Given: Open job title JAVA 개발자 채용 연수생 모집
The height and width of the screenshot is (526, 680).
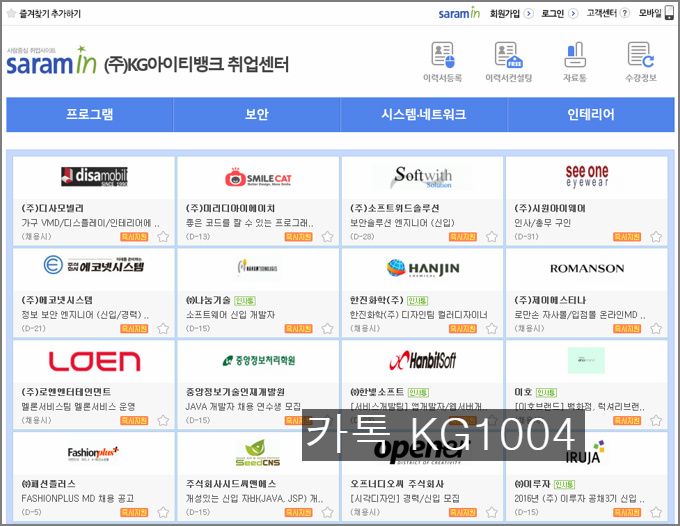Looking at the screenshot, I should [243, 407].
